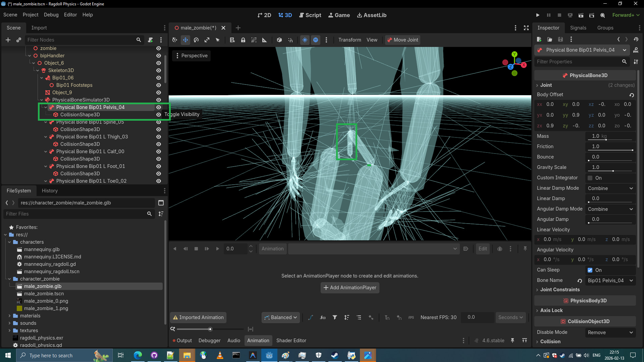
Task: Switch to the Signals tab
Action: pyautogui.click(x=578, y=28)
